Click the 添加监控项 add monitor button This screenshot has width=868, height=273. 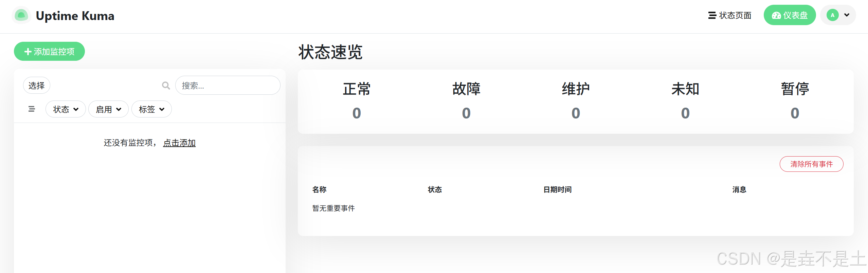(49, 51)
